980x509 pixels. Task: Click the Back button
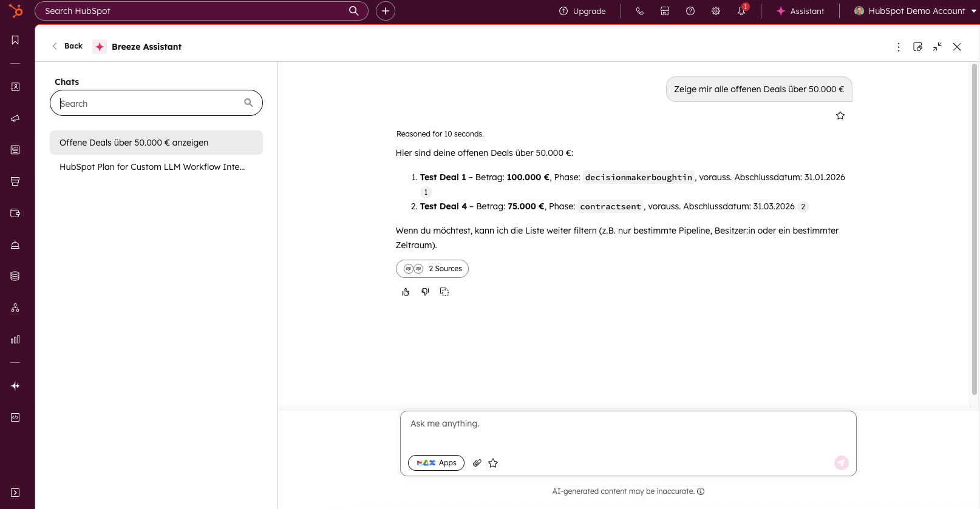point(67,46)
